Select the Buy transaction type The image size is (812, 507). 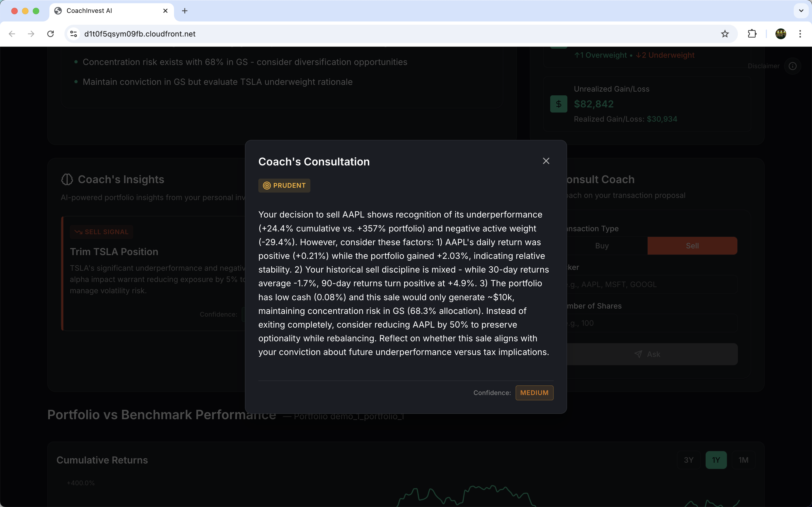click(x=603, y=246)
